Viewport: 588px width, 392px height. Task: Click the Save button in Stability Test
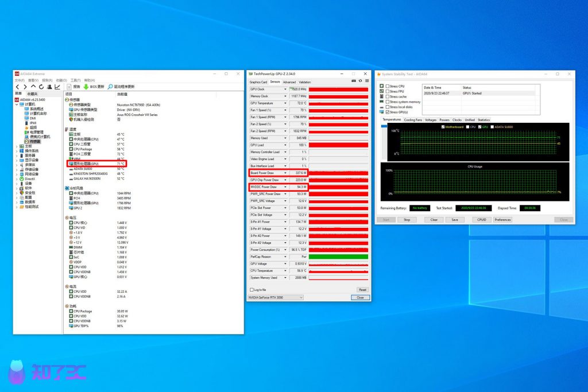pyautogui.click(x=455, y=220)
